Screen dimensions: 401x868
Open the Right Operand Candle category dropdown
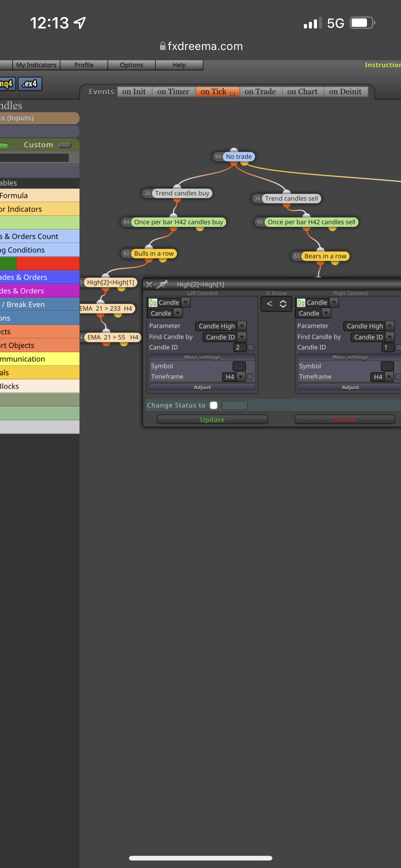coord(334,302)
